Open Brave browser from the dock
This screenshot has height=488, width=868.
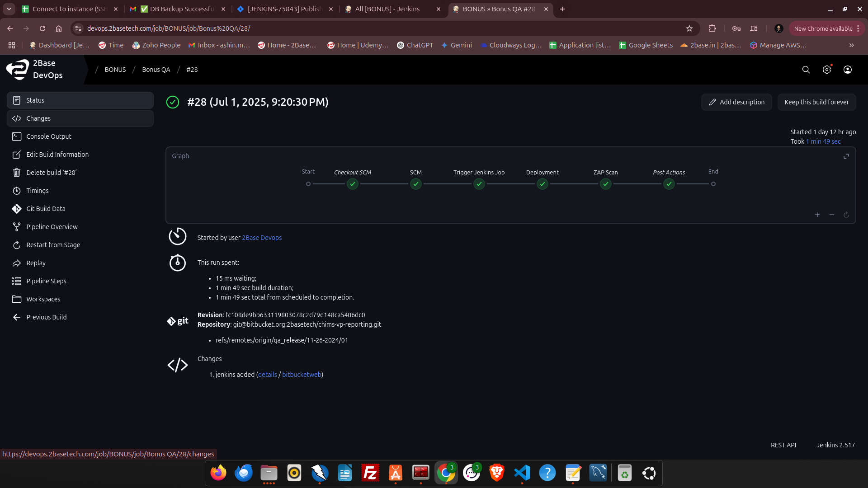[497, 473]
